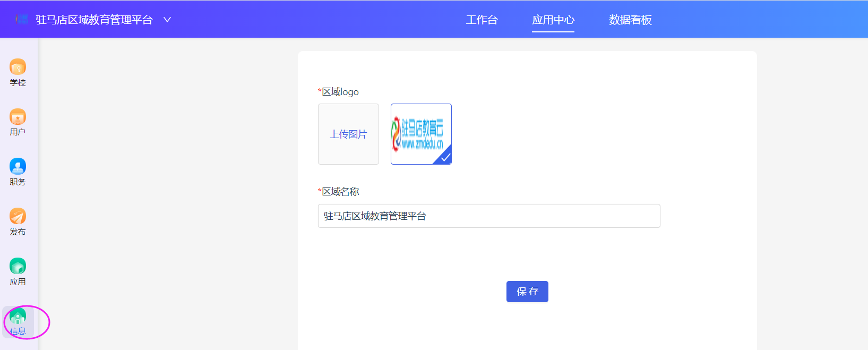Viewport: 868px width, 350px height.
Task: Open the 发布 sidebar icon
Action: 18,216
